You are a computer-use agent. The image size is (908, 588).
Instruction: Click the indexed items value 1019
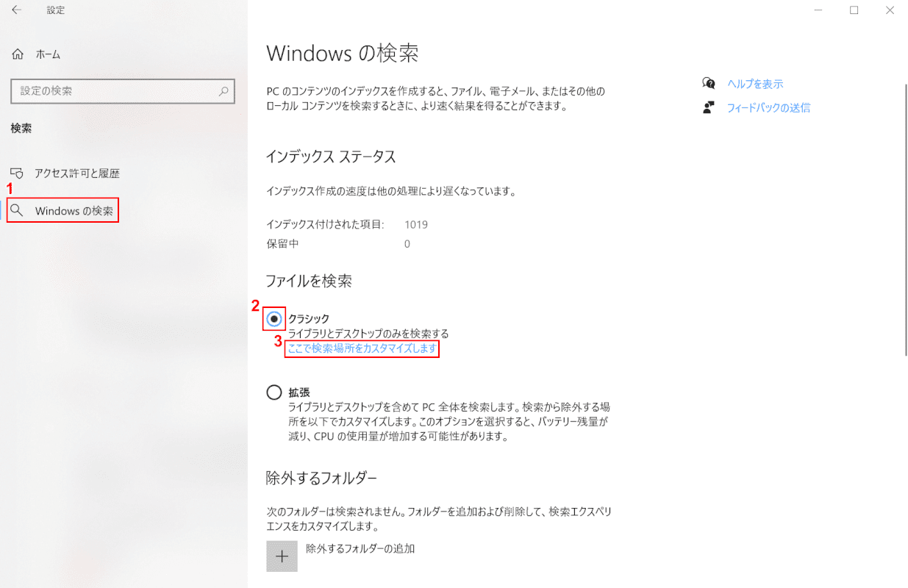[416, 224]
